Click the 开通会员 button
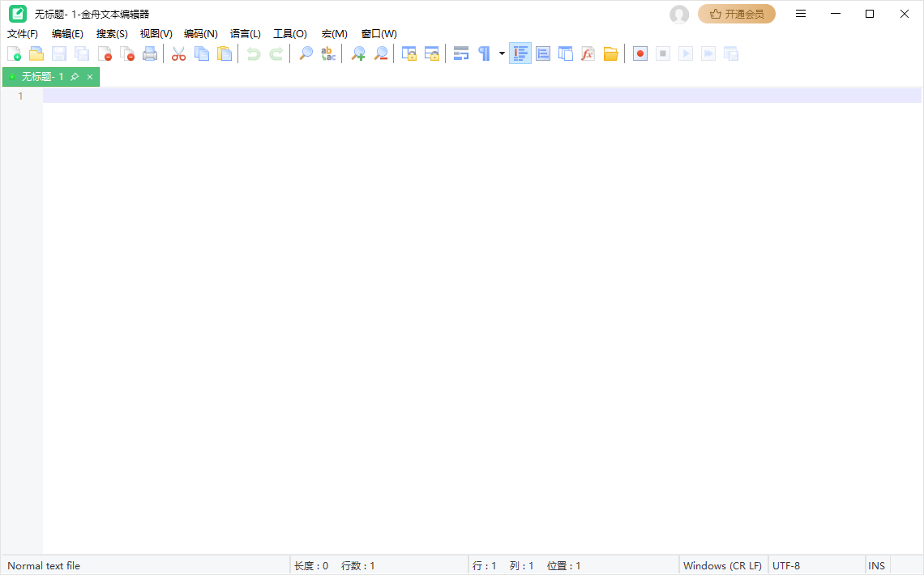924x575 pixels. [x=737, y=14]
